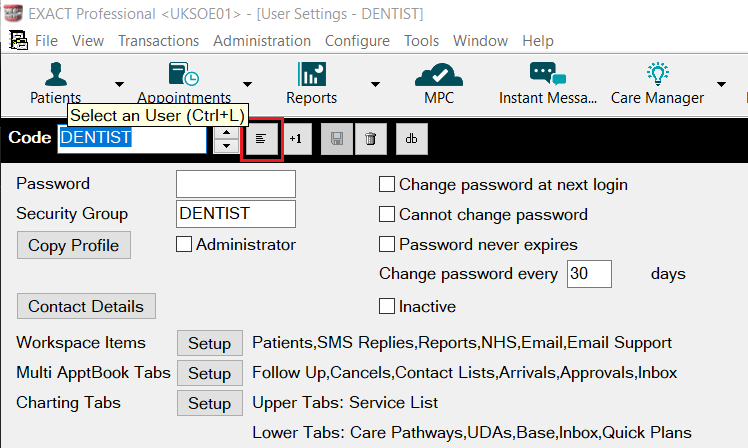Click the Change password every days field
The image size is (748, 448).
tap(589, 274)
